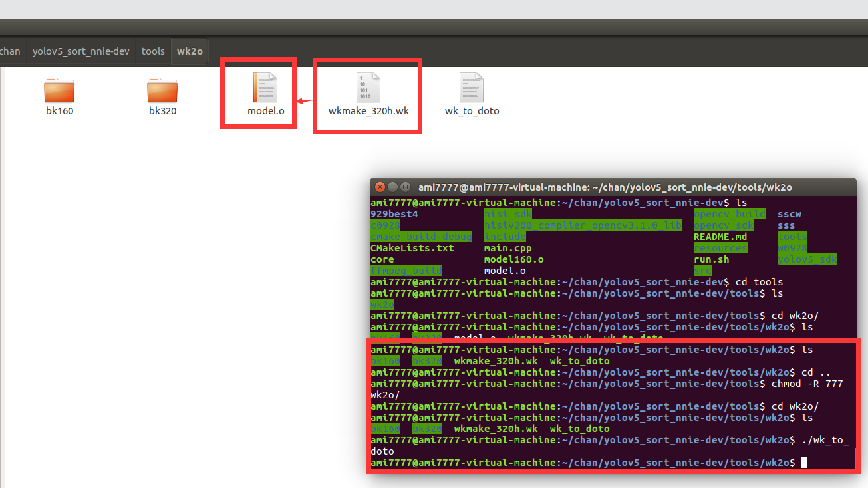Maximize the terminal window
This screenshot has width=868, height=488.
tap(404, 187)
